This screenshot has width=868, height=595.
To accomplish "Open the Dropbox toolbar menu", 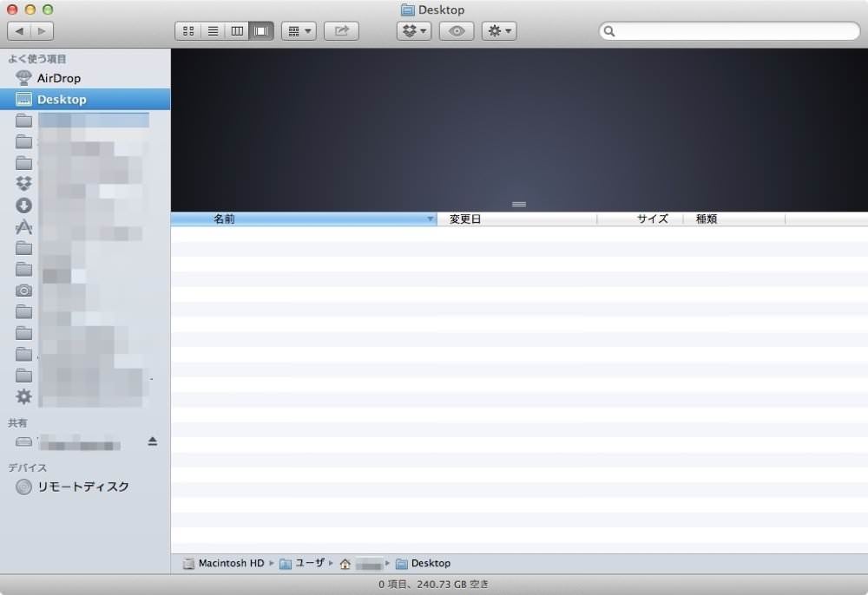I will coord(414,31).
